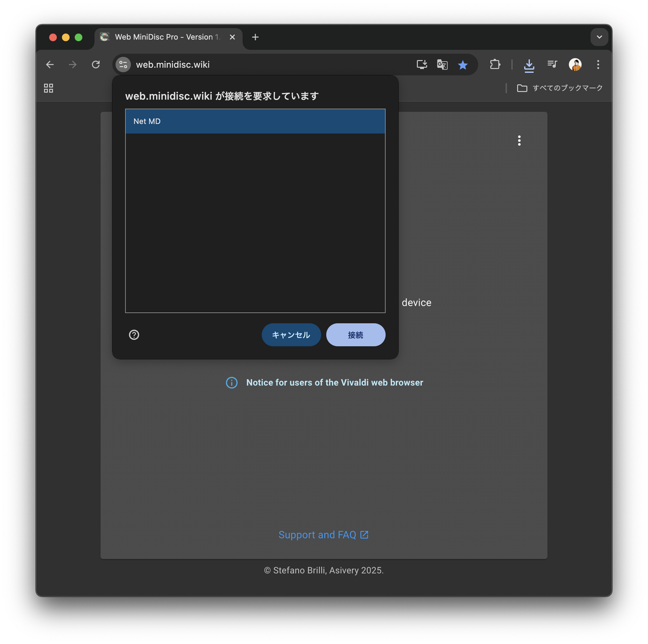
Task: Open the Support and FAQ link
Action: coord(323,535)
